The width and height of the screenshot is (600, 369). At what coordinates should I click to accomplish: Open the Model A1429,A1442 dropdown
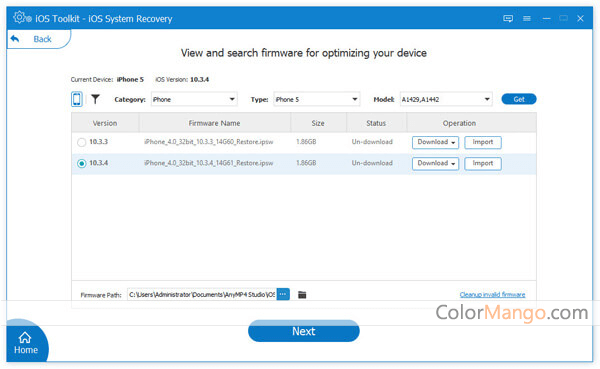coord(446,99)
